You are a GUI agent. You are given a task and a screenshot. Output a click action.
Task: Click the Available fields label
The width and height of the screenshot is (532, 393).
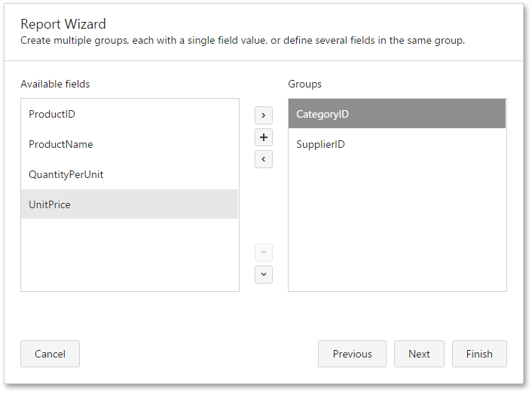pos(55,84)
